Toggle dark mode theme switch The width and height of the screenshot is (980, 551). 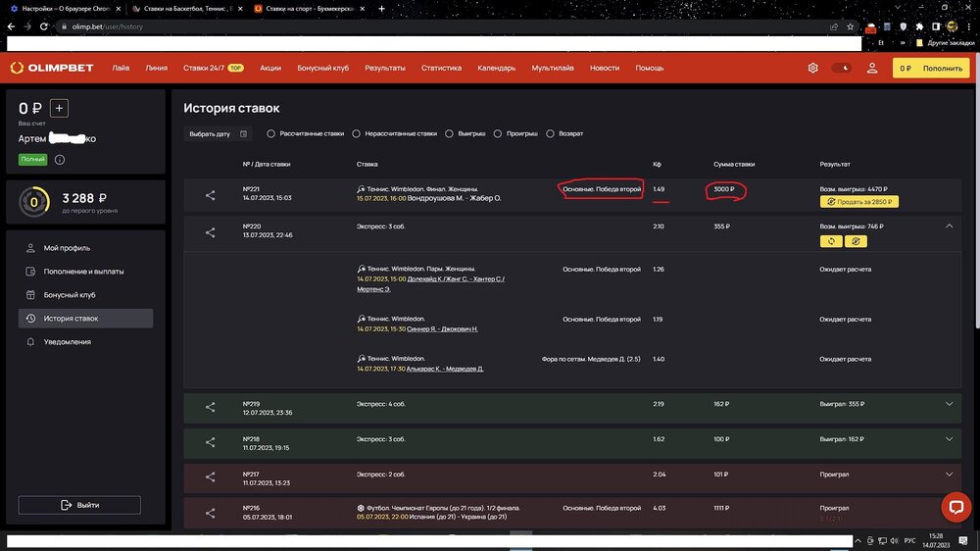pyautogui.click(x=841, y=68)
